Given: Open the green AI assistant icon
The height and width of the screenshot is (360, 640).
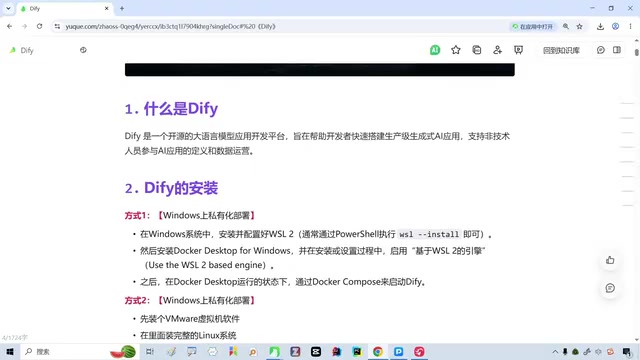Looking at the screenshot, I should point(435,50).
